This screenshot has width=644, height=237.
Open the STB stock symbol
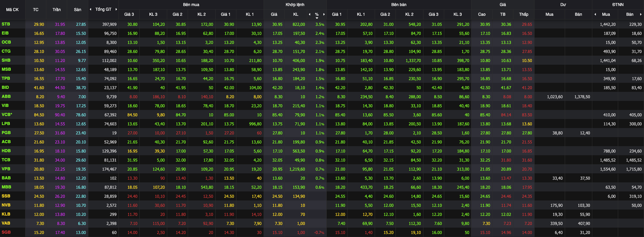(x=6, y=24)
